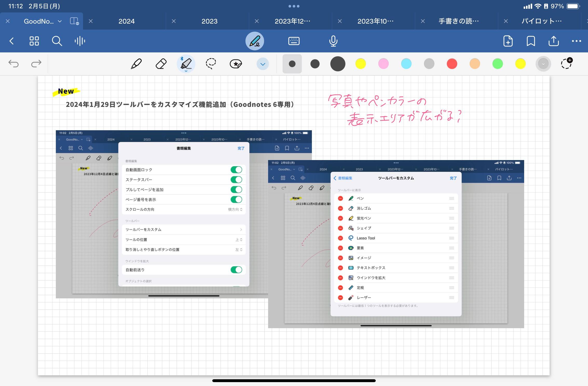This screenshot has height=386, width=588.
Task: Switch to the 2024 tab
Action: 127,21
